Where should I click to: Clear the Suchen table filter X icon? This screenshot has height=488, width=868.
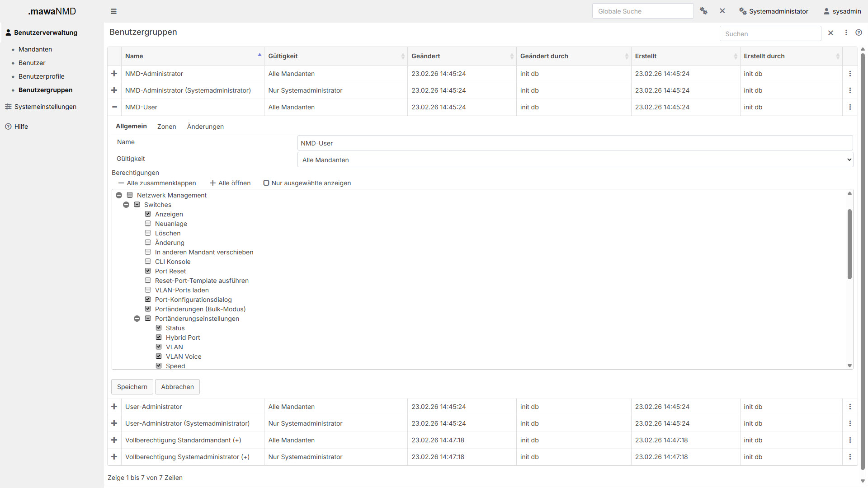point(830,33)
